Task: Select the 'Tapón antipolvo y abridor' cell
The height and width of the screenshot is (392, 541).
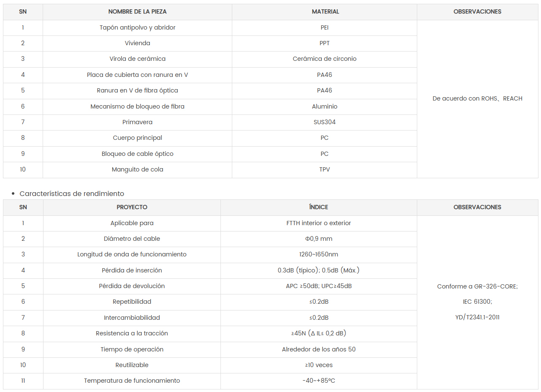Action: [x=137, y=27]
